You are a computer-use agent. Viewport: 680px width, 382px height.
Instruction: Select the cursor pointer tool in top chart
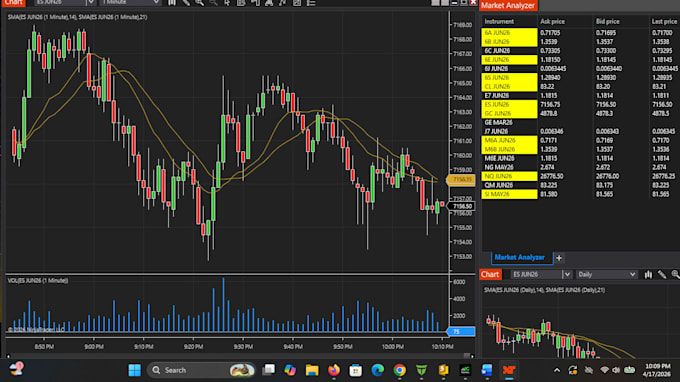click(x=227, y=3)
